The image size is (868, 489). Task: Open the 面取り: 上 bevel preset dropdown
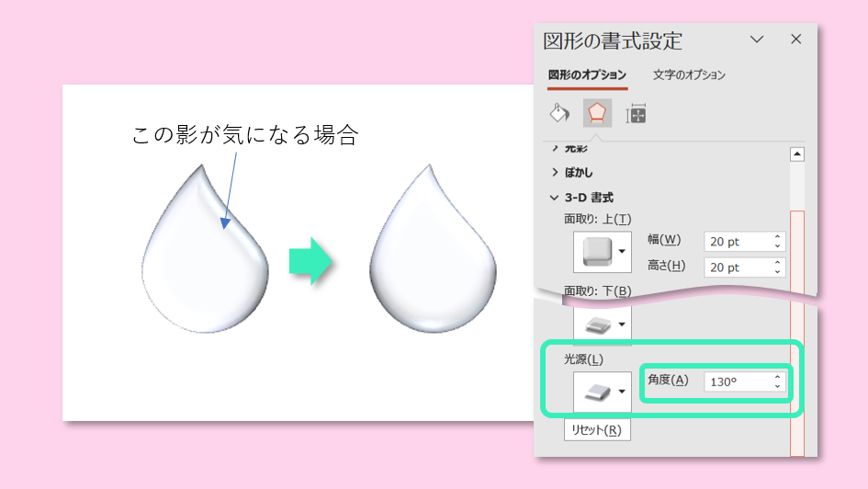[623, 251]
